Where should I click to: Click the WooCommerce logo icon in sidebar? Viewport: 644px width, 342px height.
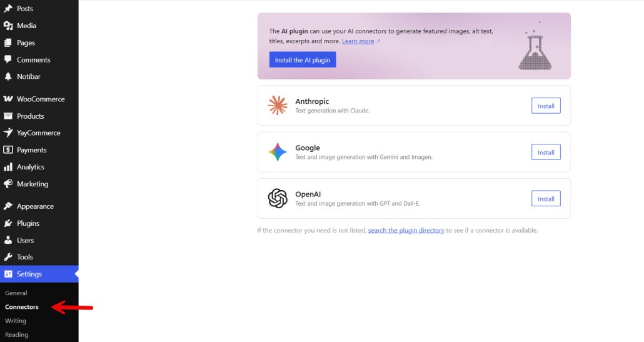pyautogui.click(x=8, y=99)
